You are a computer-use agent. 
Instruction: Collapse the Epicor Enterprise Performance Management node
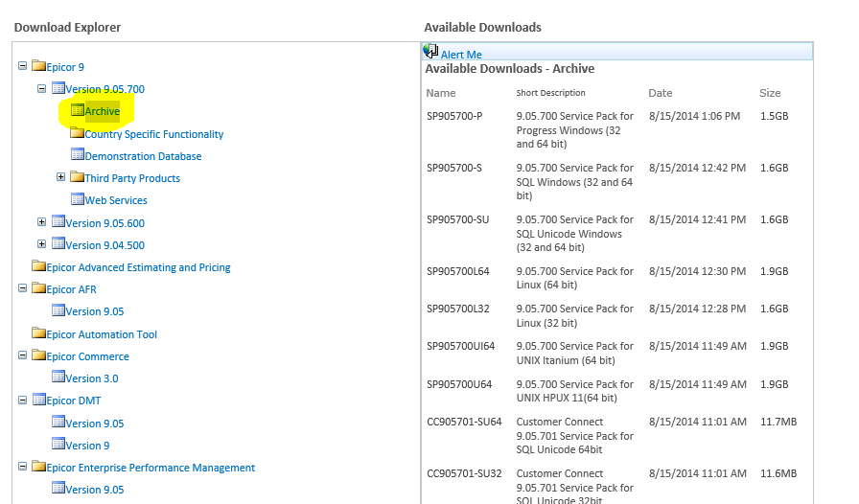(x=22, y=467)
